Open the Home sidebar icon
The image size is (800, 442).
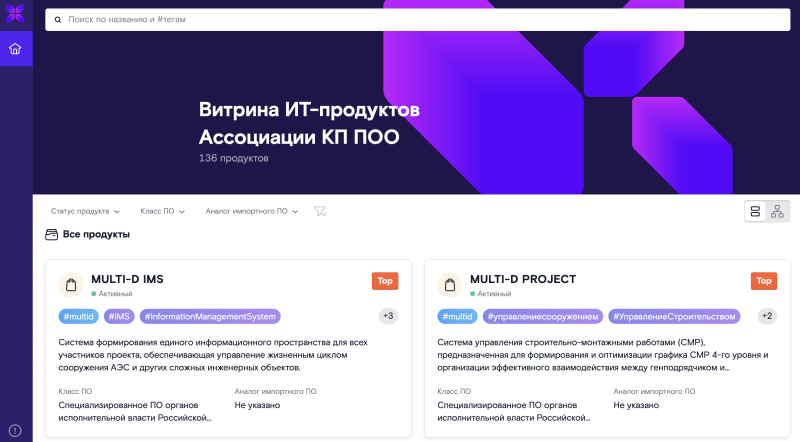15,48
